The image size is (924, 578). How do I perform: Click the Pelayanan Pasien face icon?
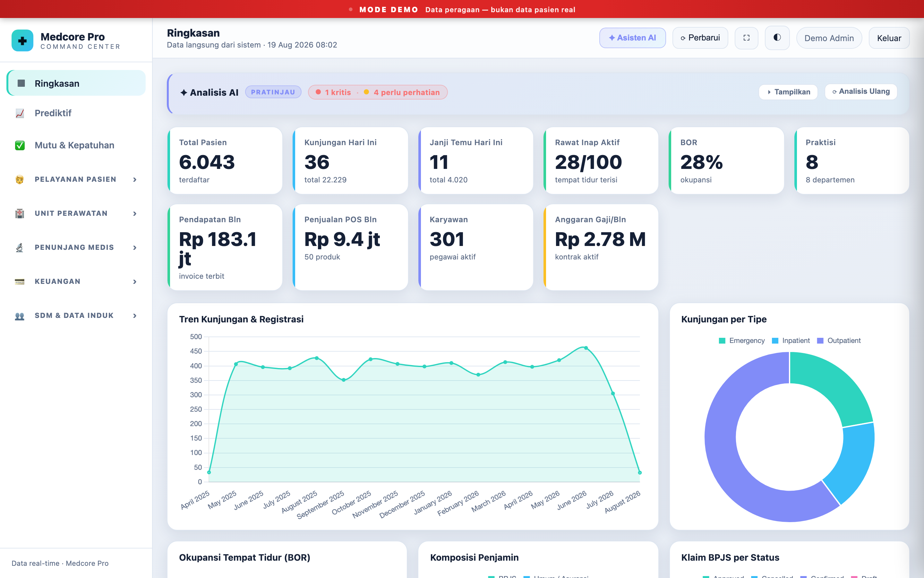[20, 179]
